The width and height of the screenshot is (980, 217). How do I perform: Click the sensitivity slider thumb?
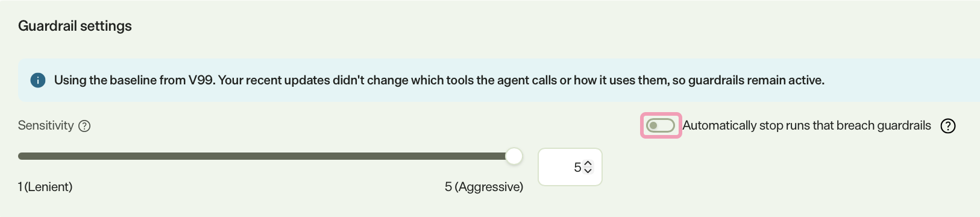(514, 156)
